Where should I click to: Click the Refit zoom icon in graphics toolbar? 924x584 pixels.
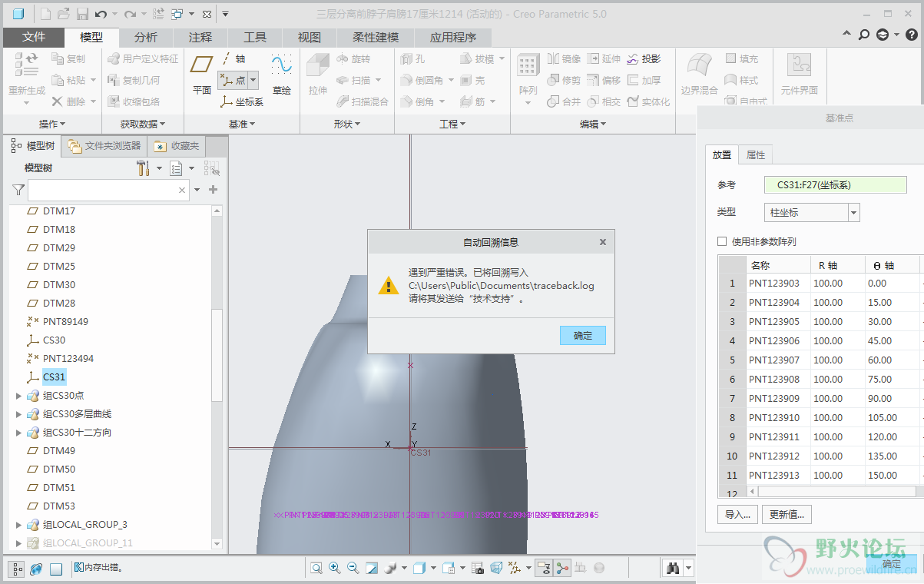pos(316,568)
